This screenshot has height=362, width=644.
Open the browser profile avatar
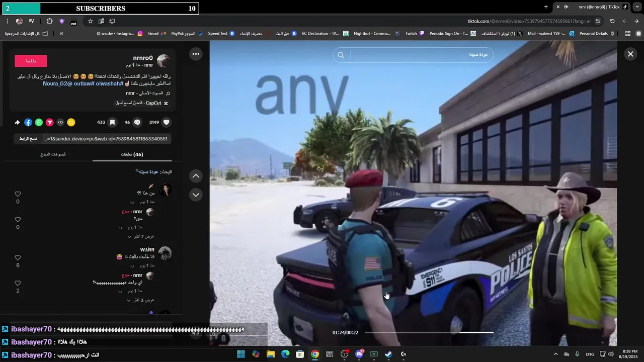click(x=19, y=21)
